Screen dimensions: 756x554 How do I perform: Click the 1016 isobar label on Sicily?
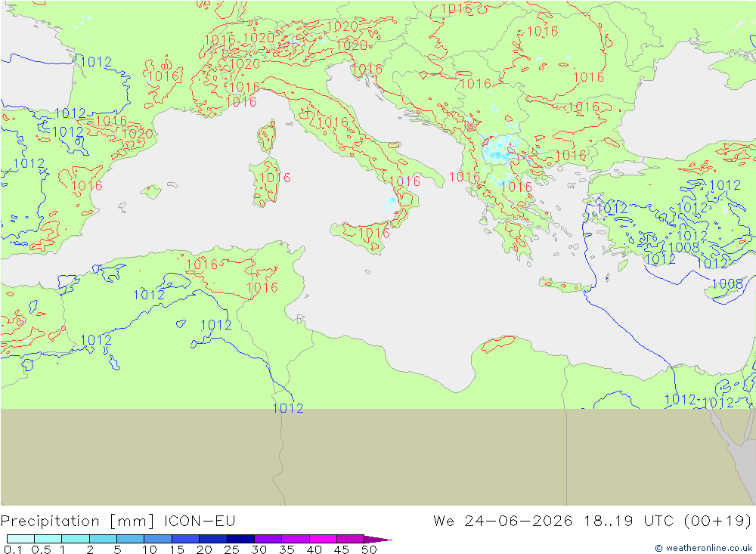click(x=374, y=234)
